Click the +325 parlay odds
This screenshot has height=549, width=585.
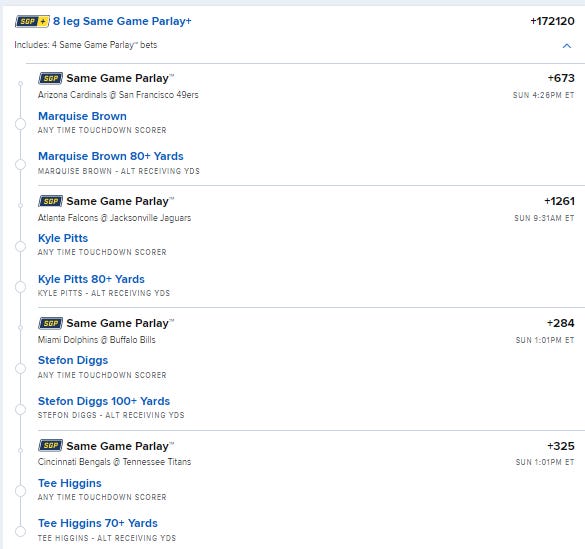tap(561, 446)
